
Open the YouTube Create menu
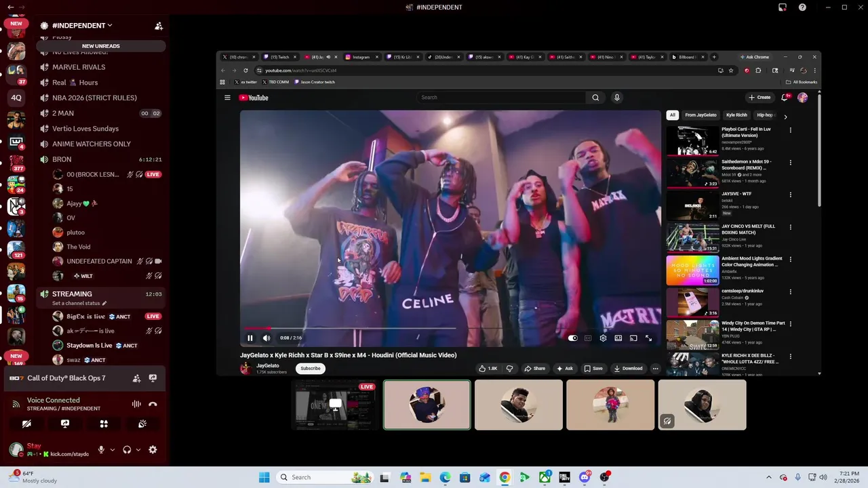click(x=759, y=98)
